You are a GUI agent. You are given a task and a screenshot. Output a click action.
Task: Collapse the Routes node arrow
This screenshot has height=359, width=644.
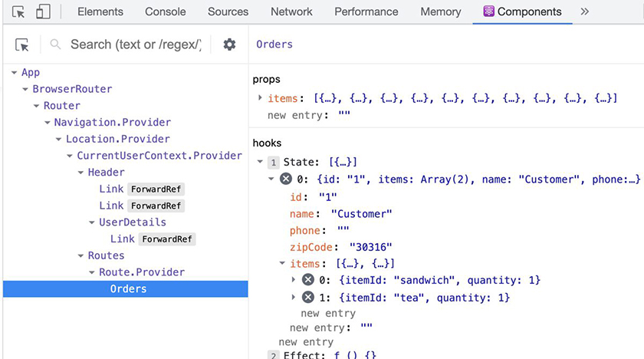click(x=80, y=255)
